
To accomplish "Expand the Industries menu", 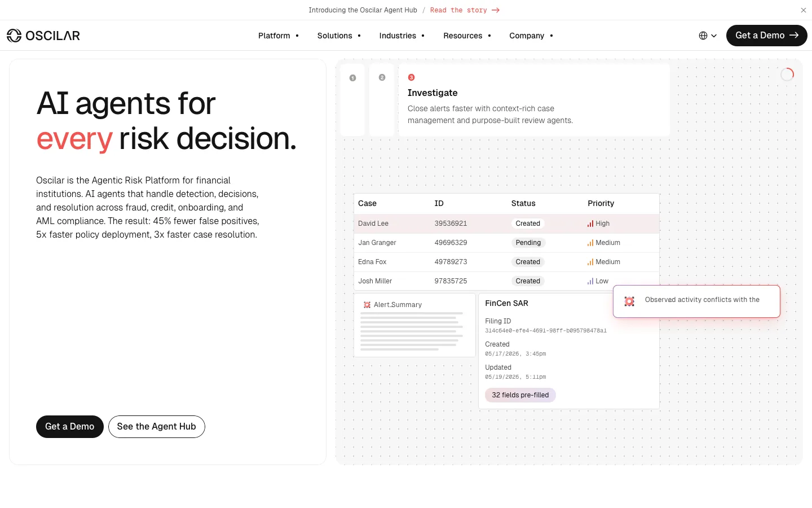I will point(402,36).
